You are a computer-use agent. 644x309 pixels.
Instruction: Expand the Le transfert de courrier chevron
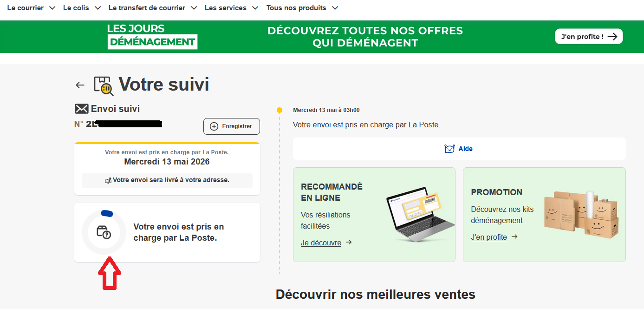coord(194,8)
